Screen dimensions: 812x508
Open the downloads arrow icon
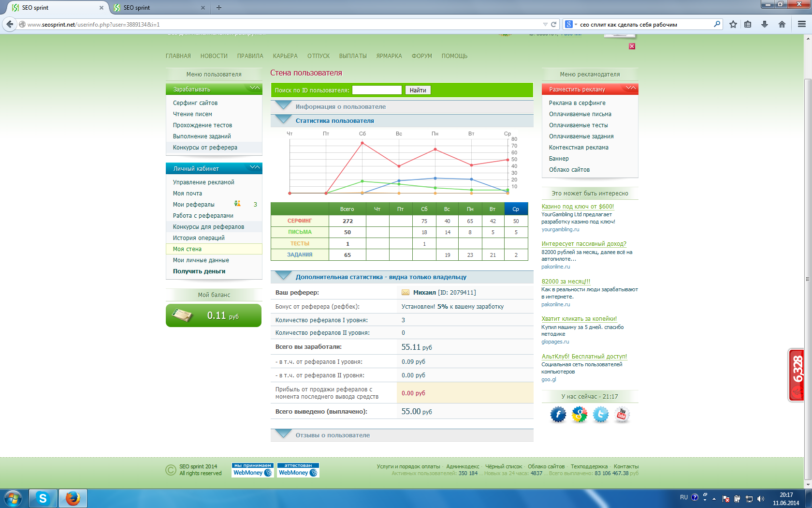[x=765, y=24]
